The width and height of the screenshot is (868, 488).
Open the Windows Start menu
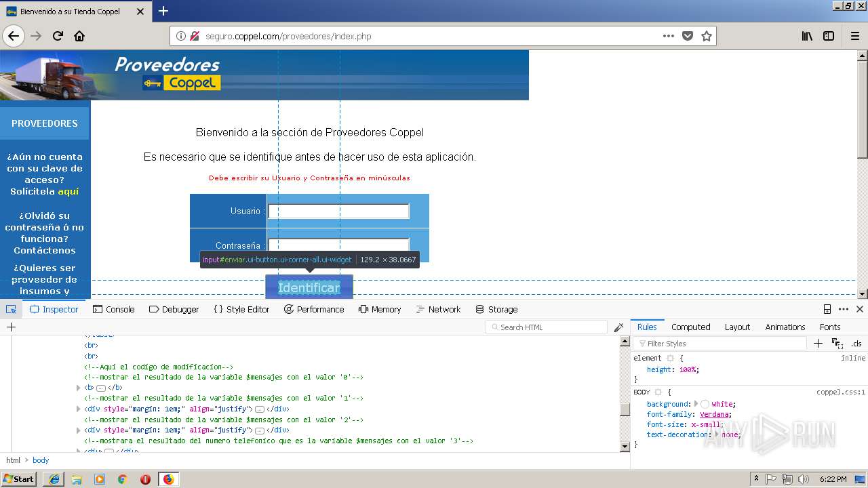tap(19, 479)
